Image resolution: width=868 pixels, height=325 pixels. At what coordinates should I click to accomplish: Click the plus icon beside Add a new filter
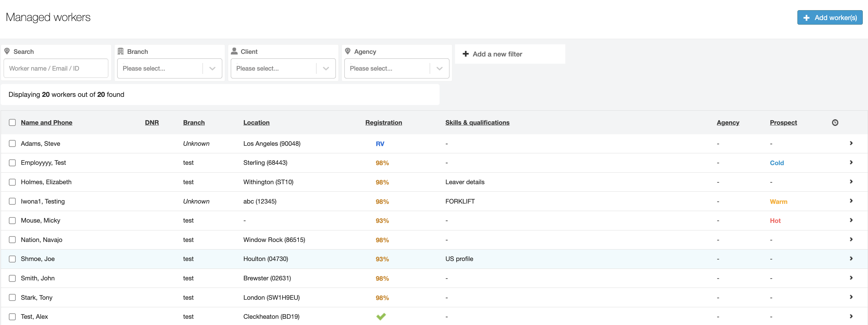tap(465, 54)
